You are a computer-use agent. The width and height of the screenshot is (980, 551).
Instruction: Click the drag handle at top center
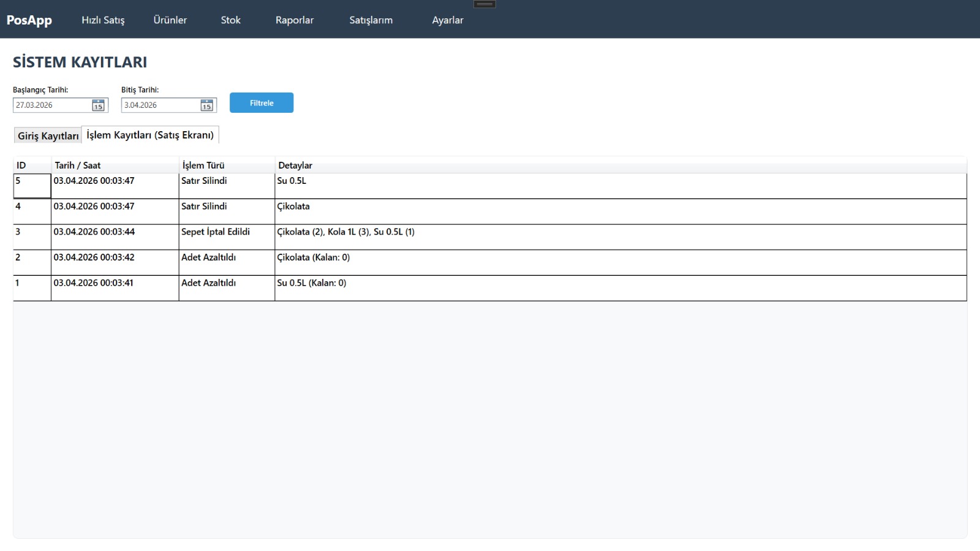coord(484,4)
